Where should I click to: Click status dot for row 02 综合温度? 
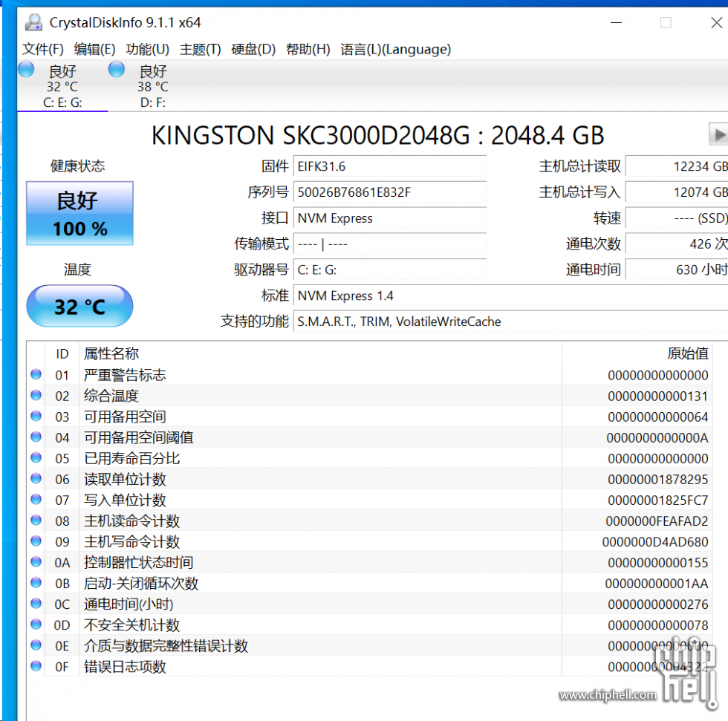click(x=36, y=395)
